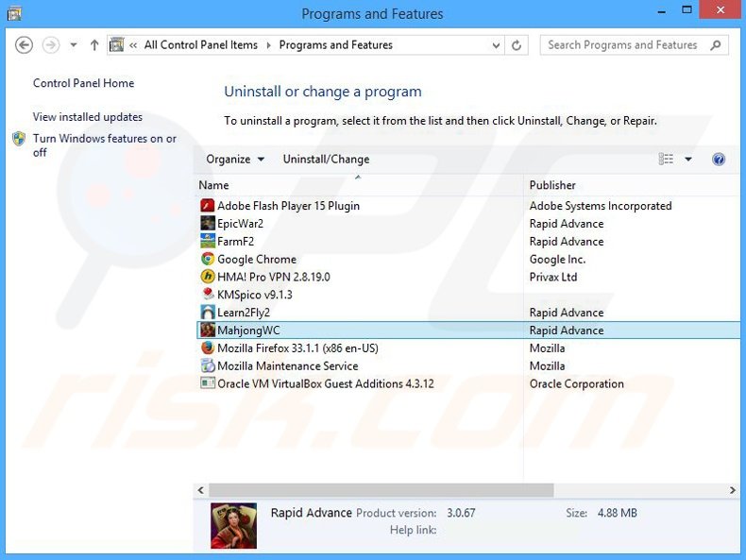Click Google Inc. publisher cell
746x560 pixels.
click(x=557, y=259)
